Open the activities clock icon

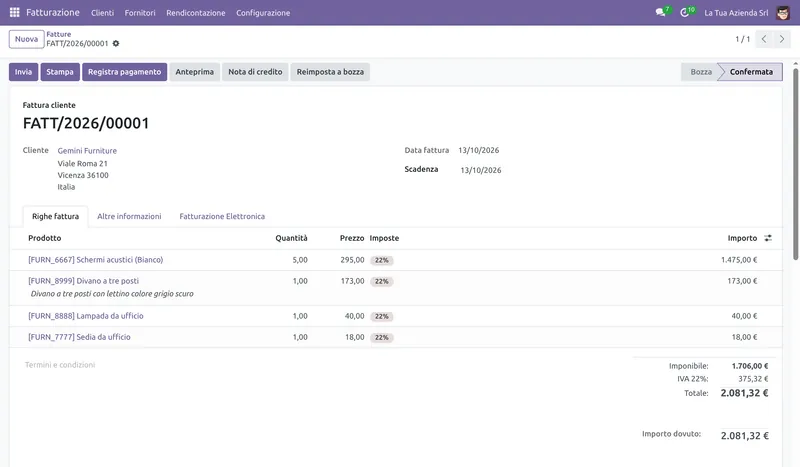tap(685, 12)
